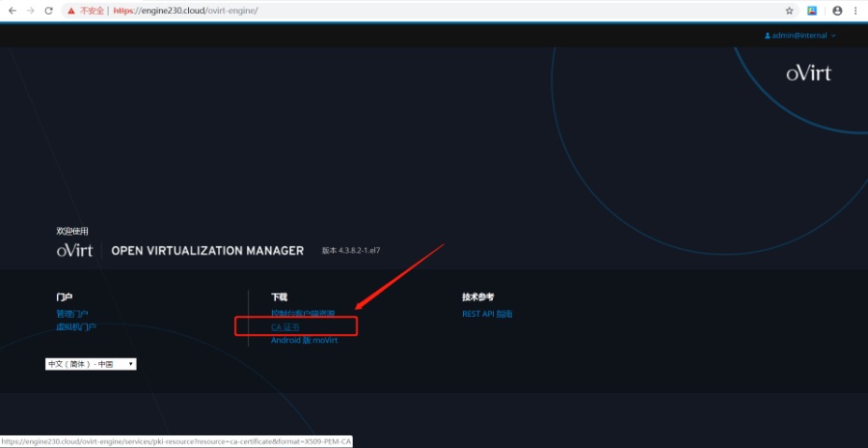Reload the page with the refresh icon
Viewport: 868px width, 448px height.
click(x=49, y=11)
